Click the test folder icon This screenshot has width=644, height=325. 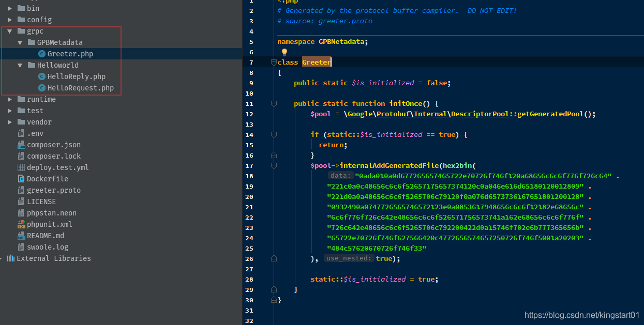click(x=21, y=111)
